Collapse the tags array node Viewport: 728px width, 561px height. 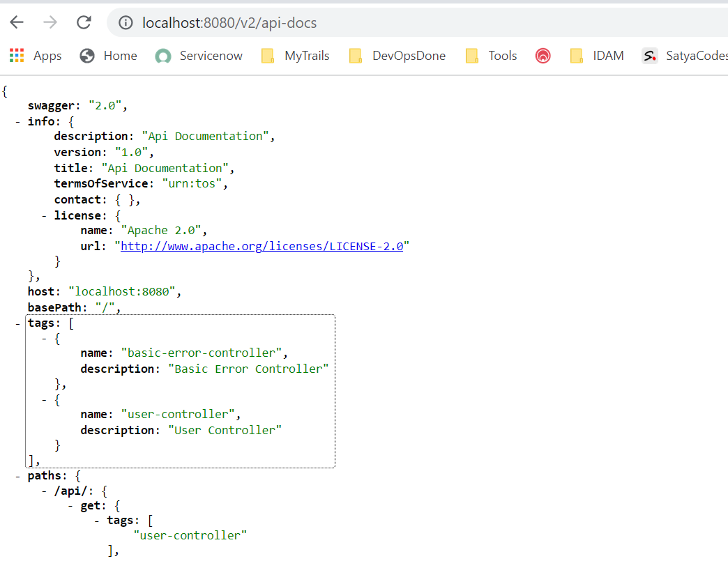click(17, 323)
